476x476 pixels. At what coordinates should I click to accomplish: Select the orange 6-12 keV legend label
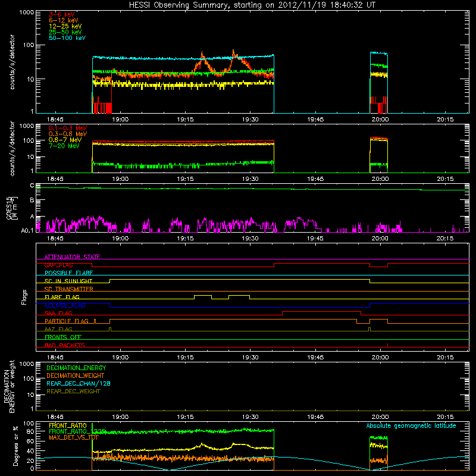click(64, 20)
